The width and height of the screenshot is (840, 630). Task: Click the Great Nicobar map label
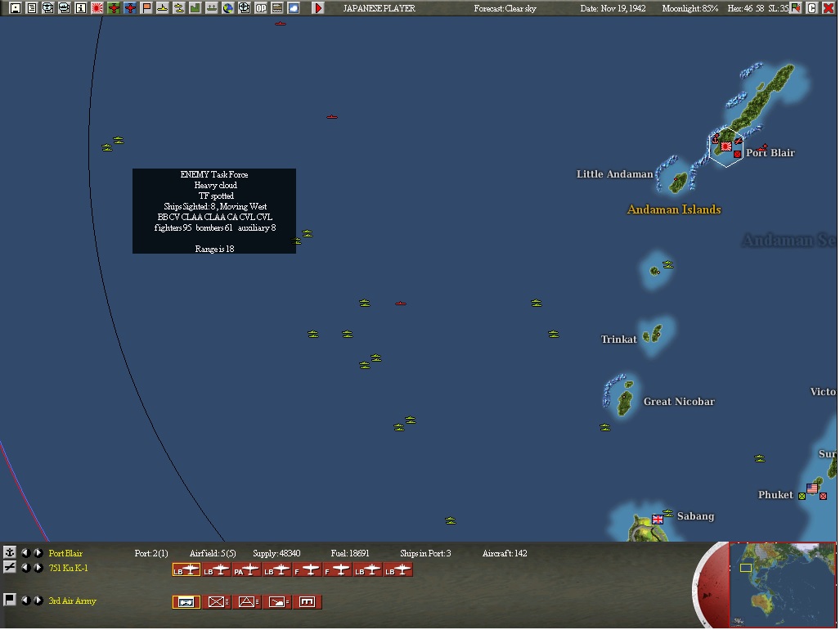tap(679, 402)
